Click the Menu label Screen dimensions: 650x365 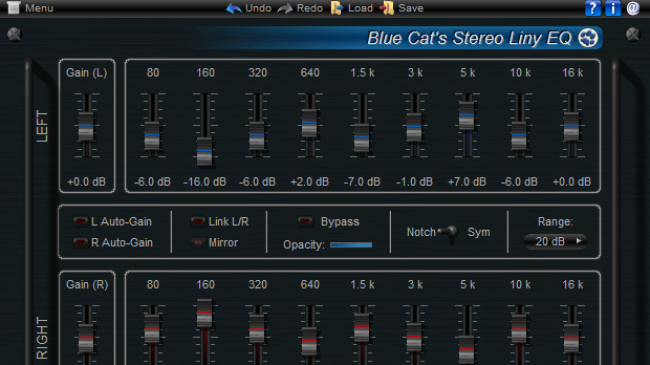(x=39, y=8)
